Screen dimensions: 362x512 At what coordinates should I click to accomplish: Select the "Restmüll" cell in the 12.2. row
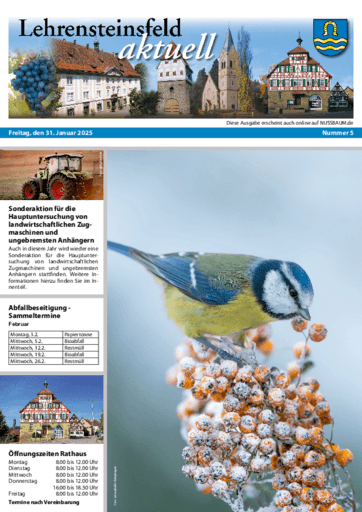pos(81,348)
